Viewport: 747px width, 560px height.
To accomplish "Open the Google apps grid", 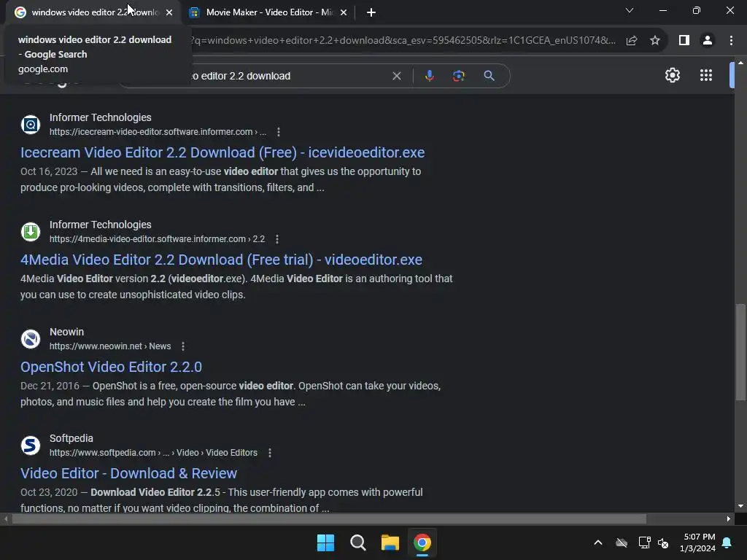I will coord(706,75).
